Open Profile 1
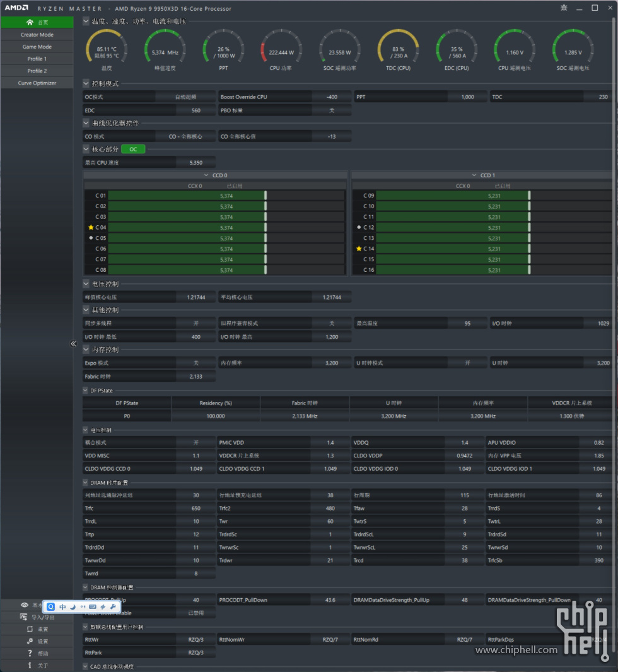 [x=37, y=59]
